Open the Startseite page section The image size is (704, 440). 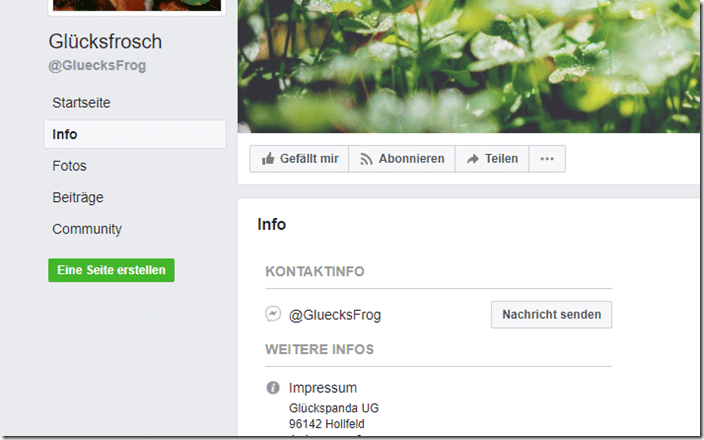click(81, 103)
